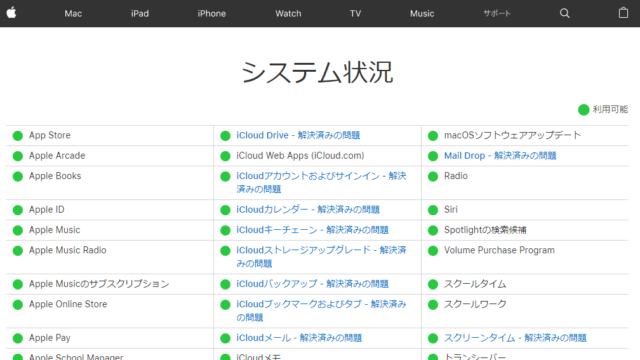
Task: Click status dot beside iCloud Web Apps
Action: [x=225, y=156]
